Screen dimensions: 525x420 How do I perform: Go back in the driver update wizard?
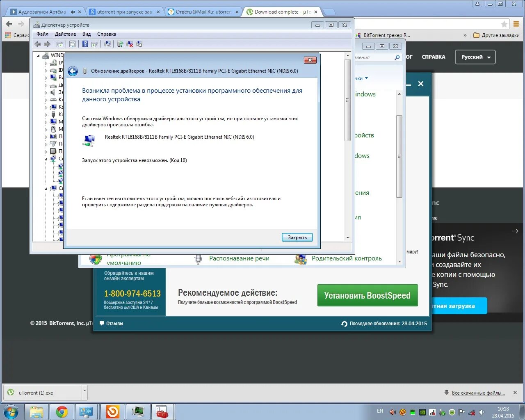tap(73, 71)
